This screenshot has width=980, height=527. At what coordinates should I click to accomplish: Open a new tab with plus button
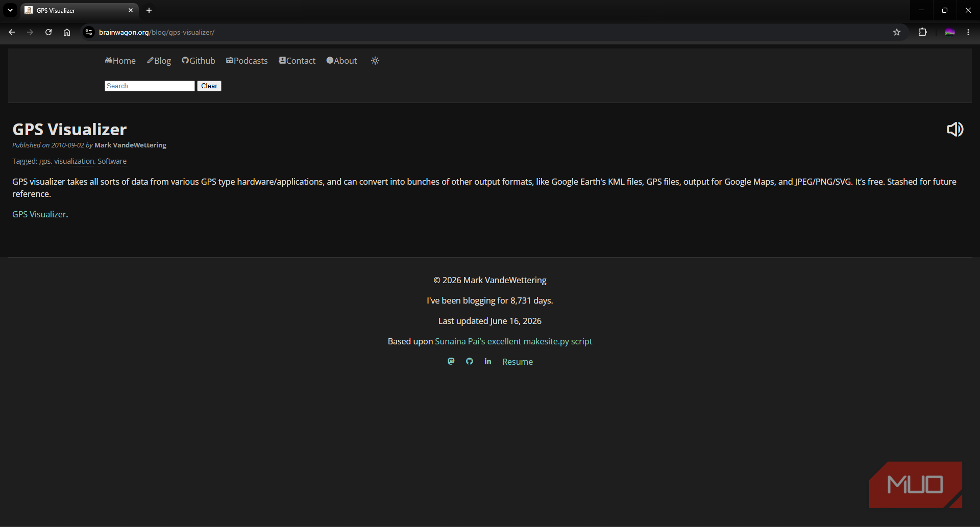pyautogui.click(x=149, y=10)
